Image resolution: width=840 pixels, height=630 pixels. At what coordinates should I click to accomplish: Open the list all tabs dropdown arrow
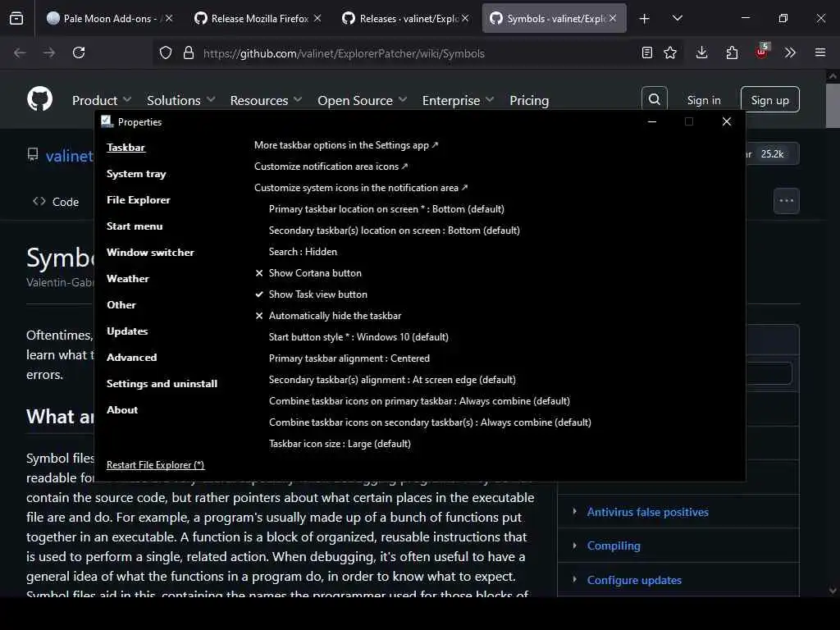pyautogui.click(x=677, y=18)
